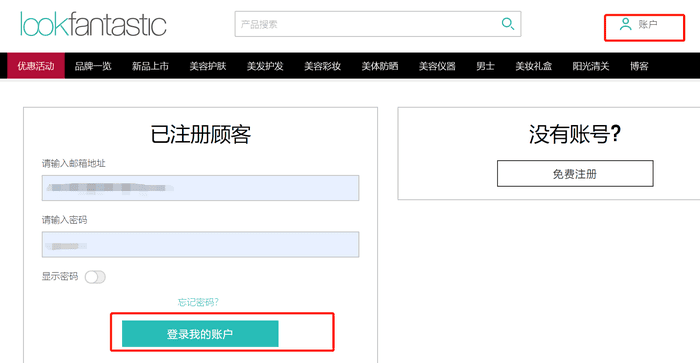Screen dimensions: 700x363
Task: Open the 新品上市 menu item
Action: [150, 66]
